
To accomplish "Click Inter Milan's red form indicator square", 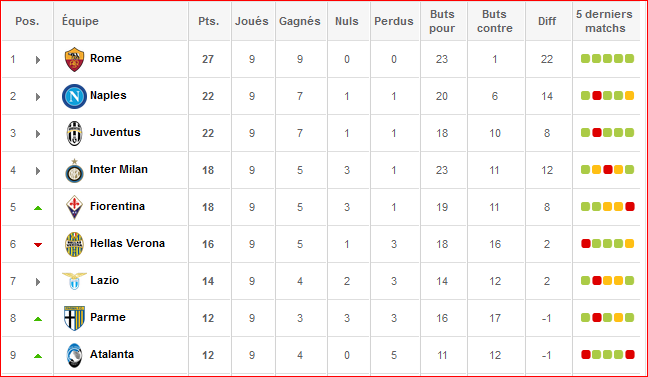I will pos(608,170).
